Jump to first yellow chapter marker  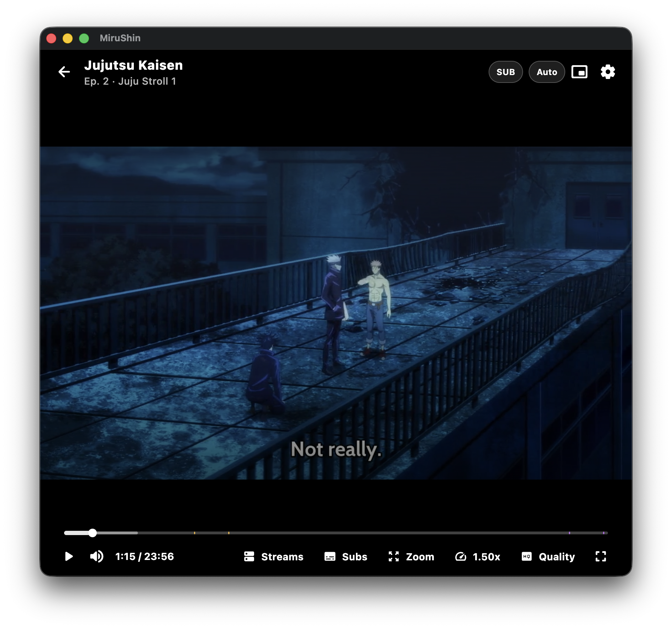[x=194, y=533]
